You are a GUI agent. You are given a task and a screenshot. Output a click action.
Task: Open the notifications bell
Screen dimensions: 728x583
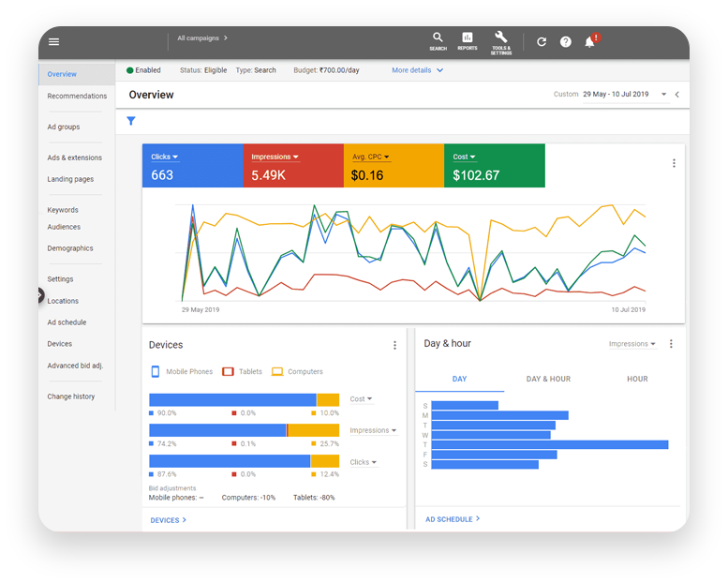[589, 42]
